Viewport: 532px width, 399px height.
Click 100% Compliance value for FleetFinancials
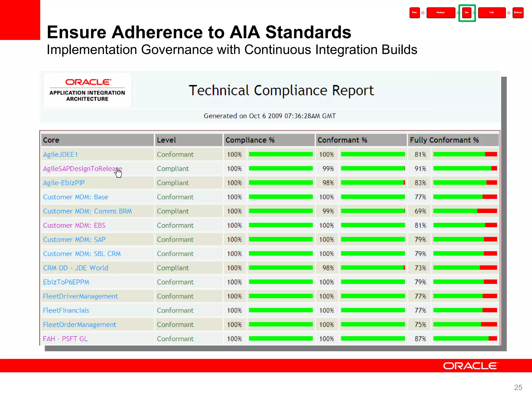(234, 310)
